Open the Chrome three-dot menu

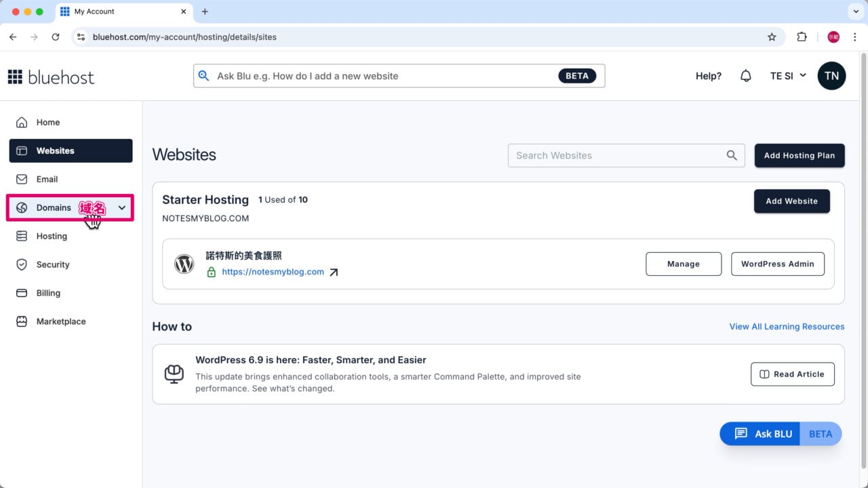point(855,37)
